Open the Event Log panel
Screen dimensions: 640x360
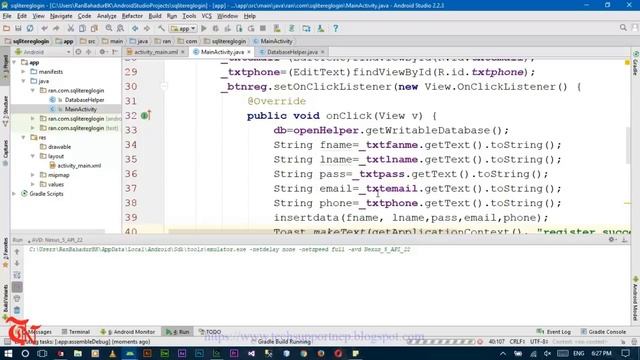tap(554, 332)
